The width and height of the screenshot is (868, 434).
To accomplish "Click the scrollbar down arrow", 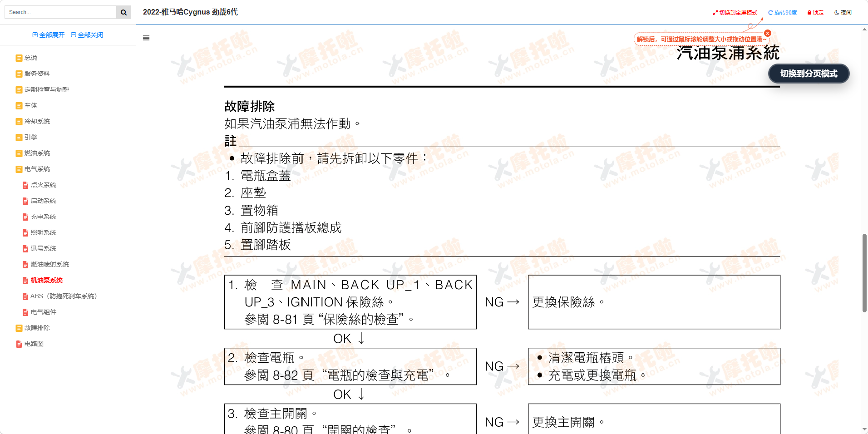I will click(864, 429).
